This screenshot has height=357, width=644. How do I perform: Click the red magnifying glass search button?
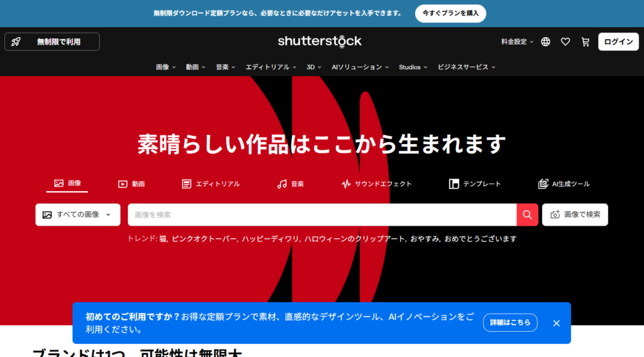527,214
